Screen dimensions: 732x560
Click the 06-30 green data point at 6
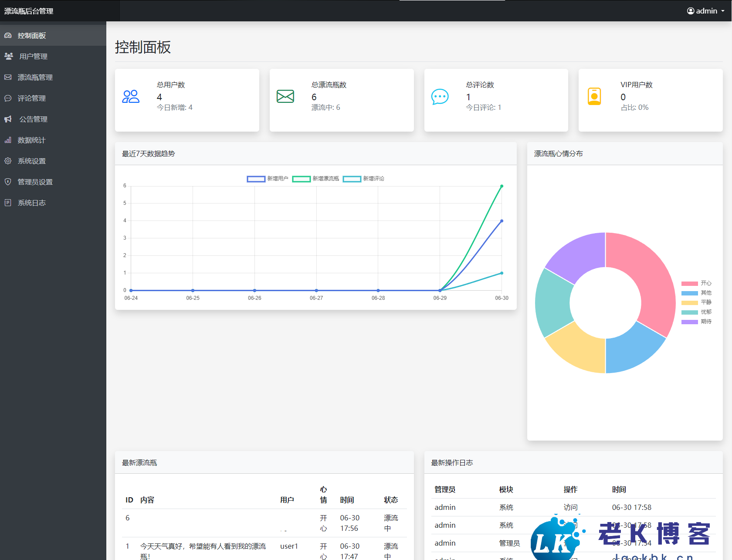(502, 186)
